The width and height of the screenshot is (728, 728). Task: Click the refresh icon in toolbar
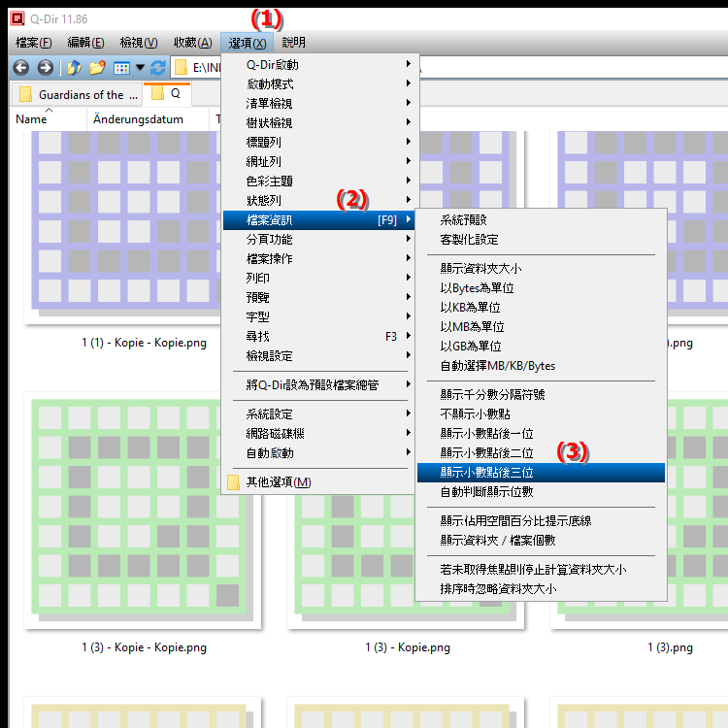click(158, 68)
